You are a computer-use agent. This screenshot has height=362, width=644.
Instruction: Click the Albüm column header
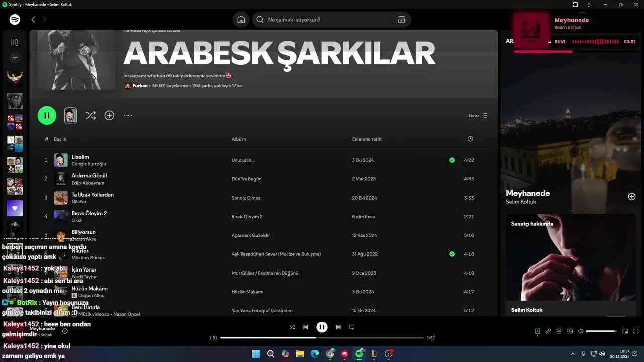point(238,139)
